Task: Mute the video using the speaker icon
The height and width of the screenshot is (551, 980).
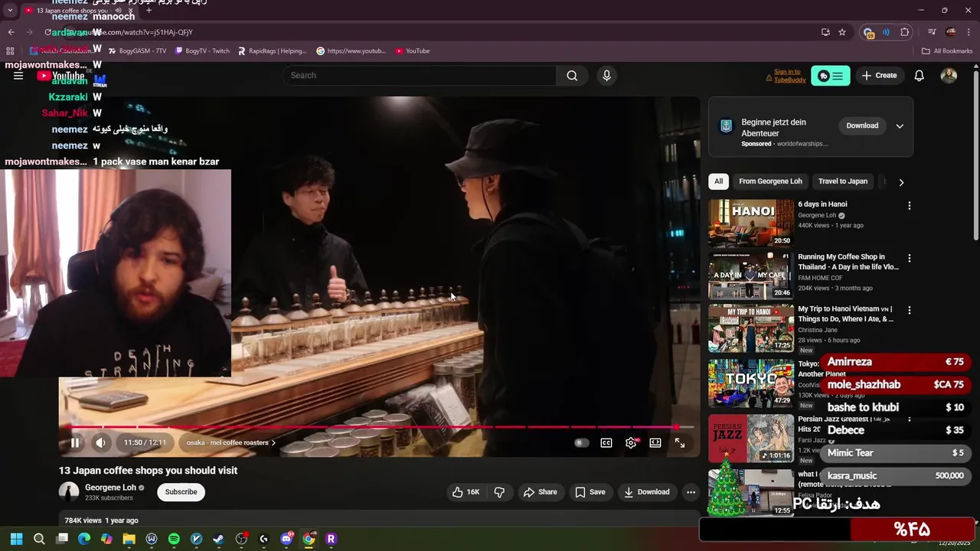Action: [100, 442]
